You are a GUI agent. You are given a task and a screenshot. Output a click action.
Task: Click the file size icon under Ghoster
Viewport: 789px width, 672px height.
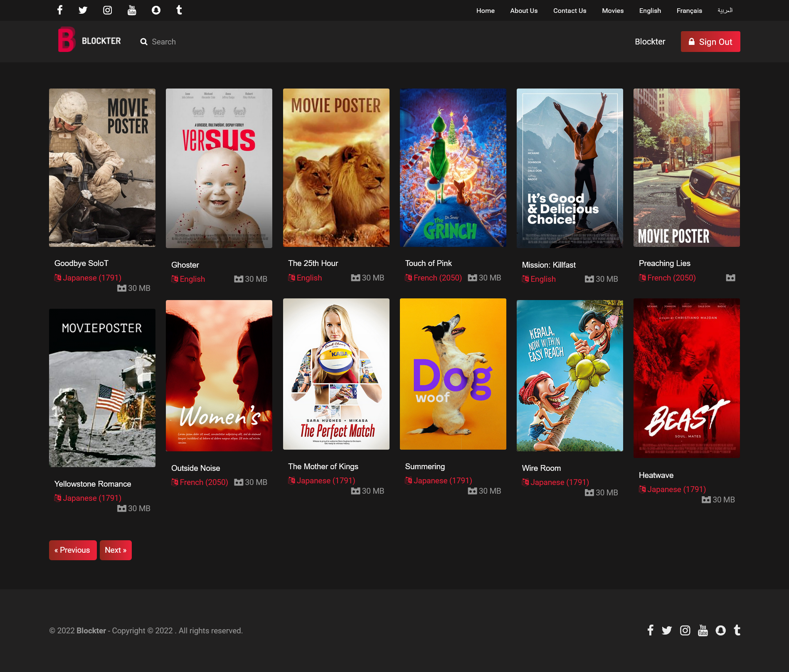click(239, 279)
